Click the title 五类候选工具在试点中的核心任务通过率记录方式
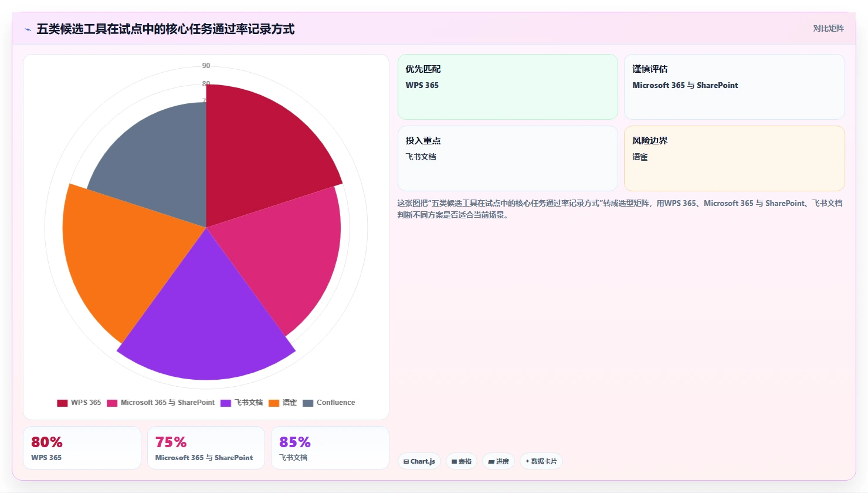 tap(165, 29)
